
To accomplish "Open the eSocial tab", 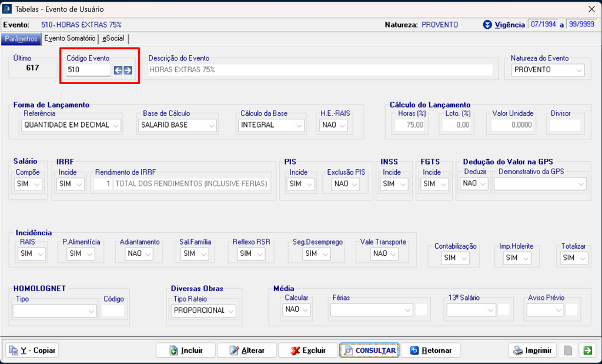I will point(113,38).
